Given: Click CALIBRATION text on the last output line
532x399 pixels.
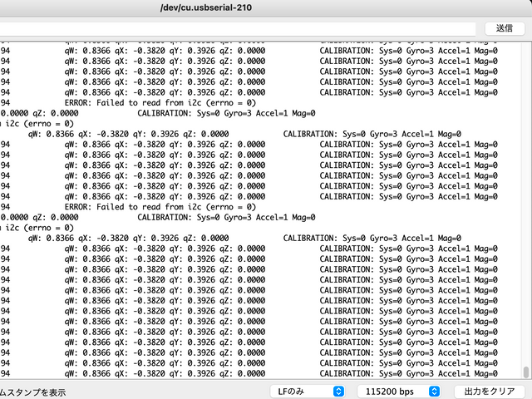Looking at the screenshot, I should click(x=346, y=372).
